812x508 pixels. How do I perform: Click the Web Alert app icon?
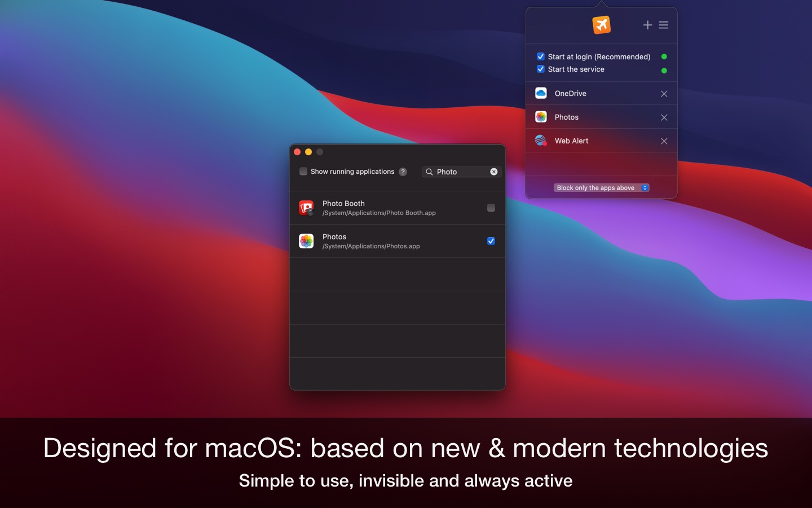point(541,141)
